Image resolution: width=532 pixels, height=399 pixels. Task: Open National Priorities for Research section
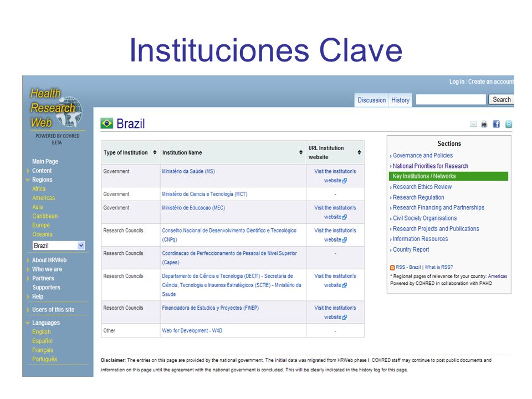431,166
